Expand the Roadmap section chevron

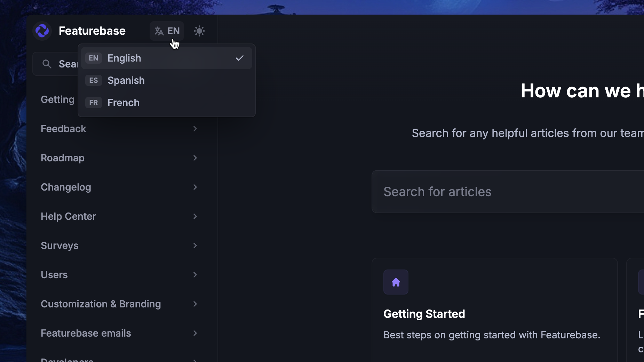[x=195, y=158]
